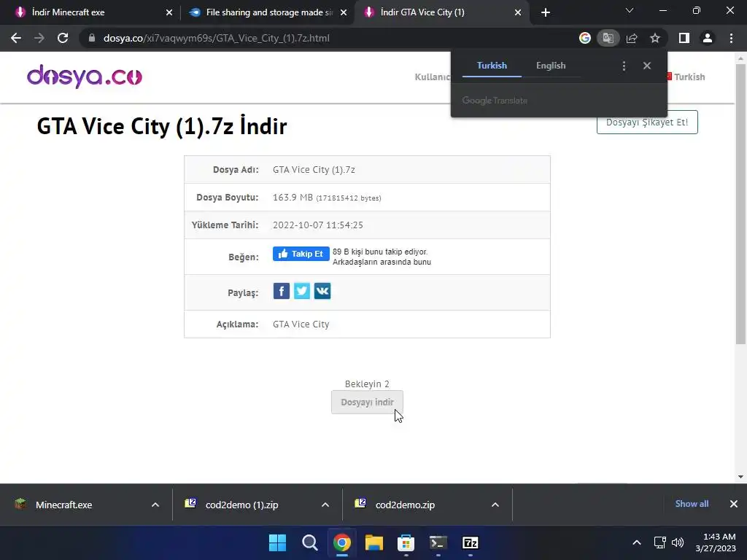Screen dimensions: 747x560
Task: Click the Dosyayı Şikayet Et! button
Action: [x=648, y=122]
